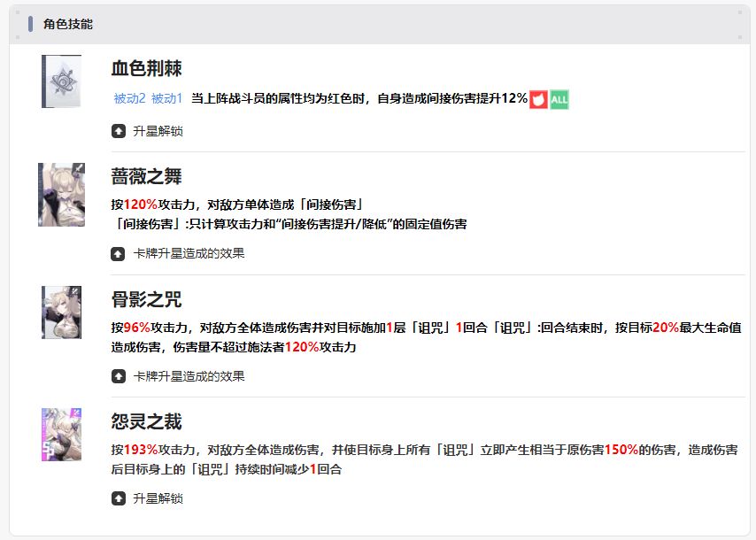The image size is (756, 540).
Task: Click the red 20% value in 骨影之咒
Action: click(x=666, y=328)
